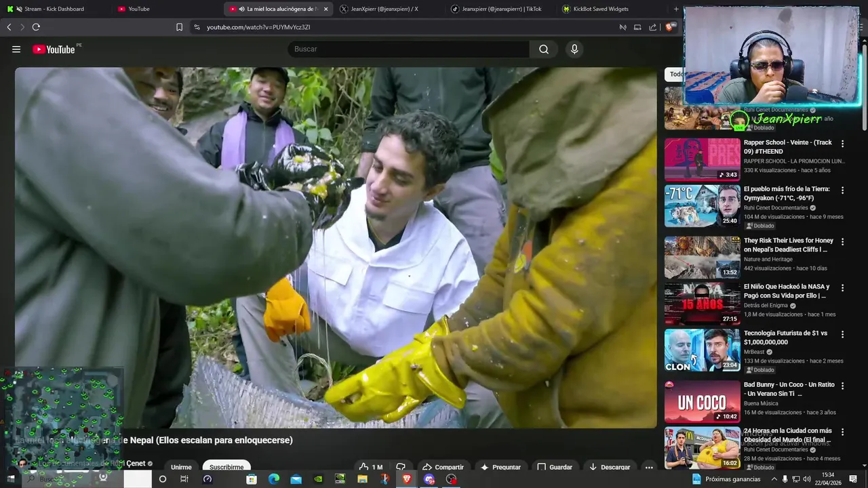Open the MrBeast channel name

[754, 352]
